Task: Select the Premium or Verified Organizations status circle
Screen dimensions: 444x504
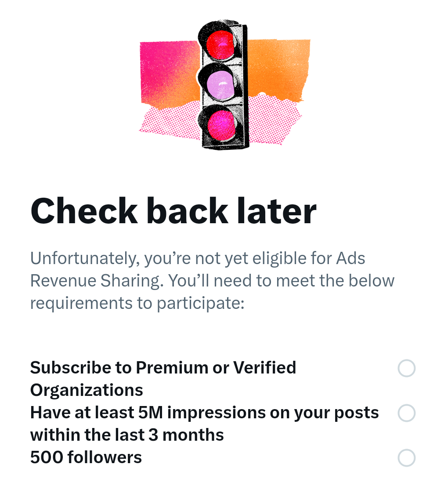Action: tap(406, 368)
